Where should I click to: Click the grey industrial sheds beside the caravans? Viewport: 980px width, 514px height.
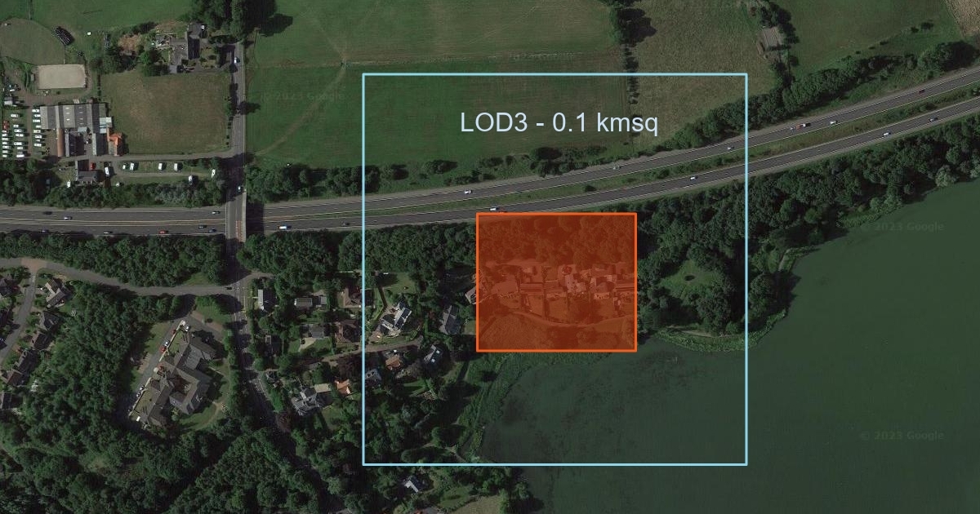tap(75, 126)
